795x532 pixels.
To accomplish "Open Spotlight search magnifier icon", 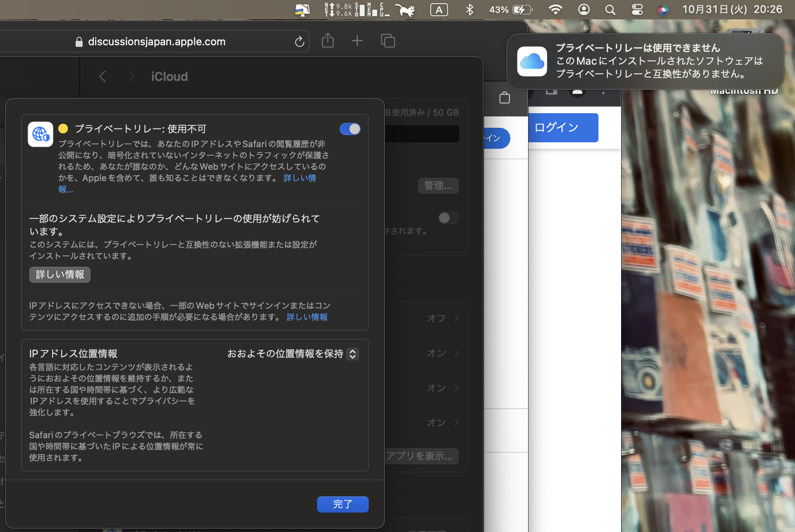I will coord(610,9).
